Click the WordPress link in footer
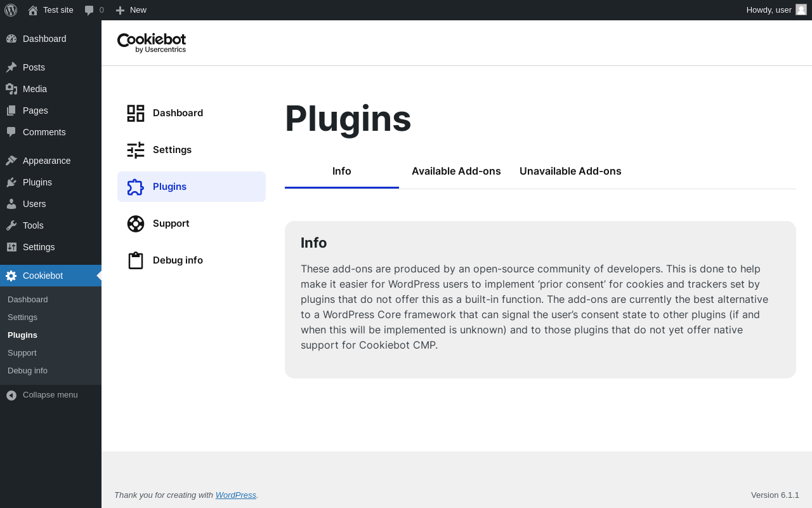Viewport: 812px width, 508px height. (236, 495)
